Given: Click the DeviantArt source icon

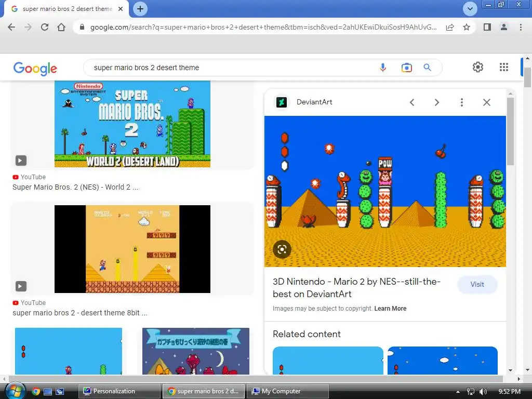Looking at the screenshot, I should (x=281, y=102).
